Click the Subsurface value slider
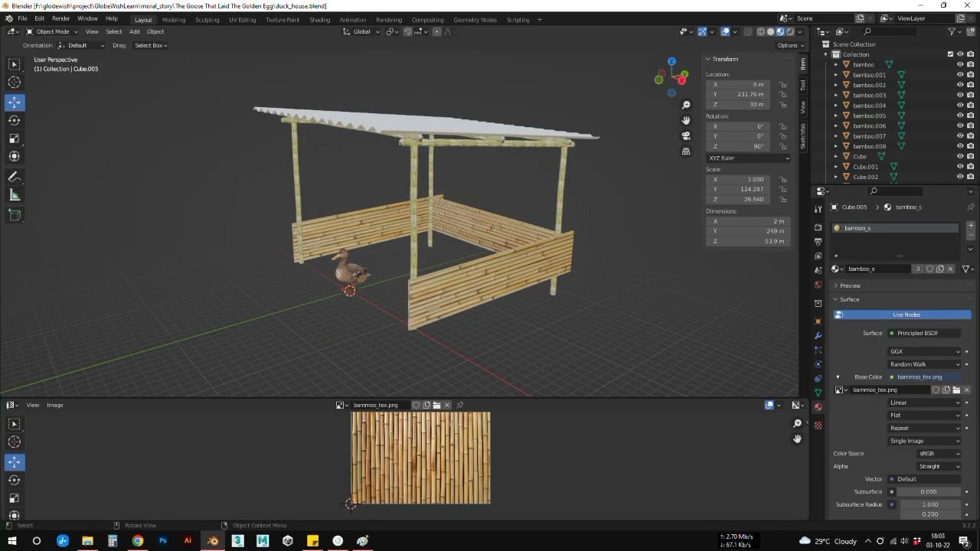Screen dimensions: 980x551 [x=928, y=492]
